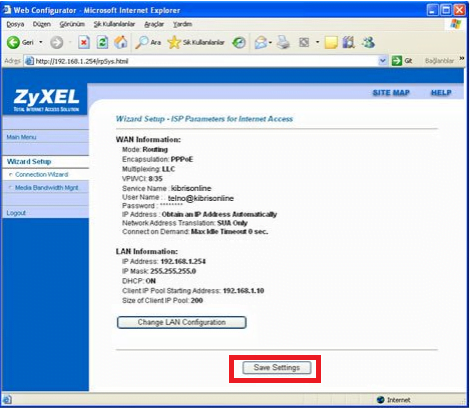Open the Araçlar menu
The height and width of the screenshot is (408, 470).
pyautogui.click(x=154, y=24)
